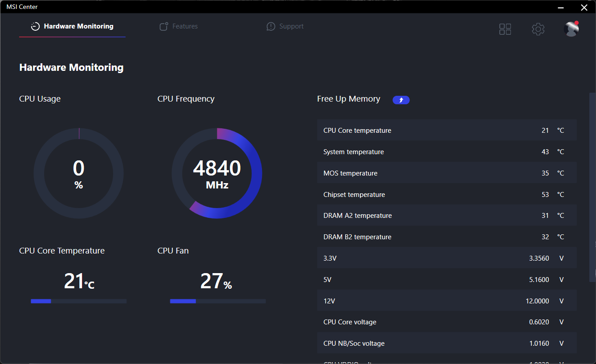Close the MSI Center window
The image size is (596, 364).
pyautogui.click(x=584, y=7)
